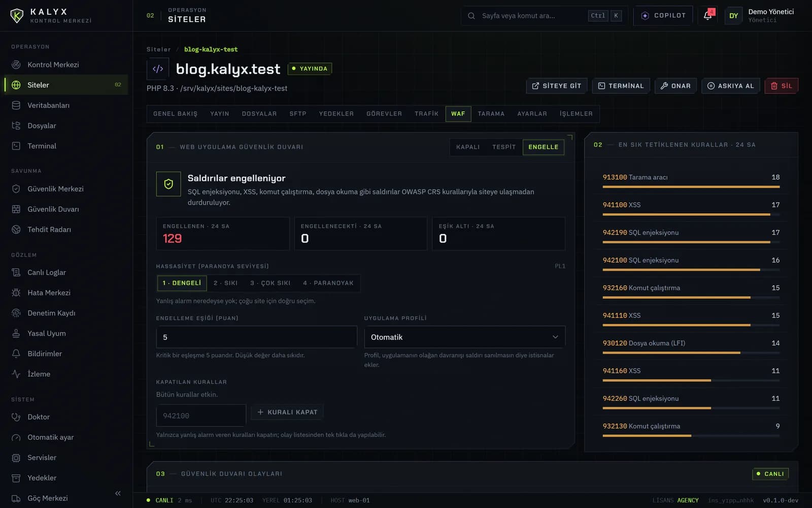The width and height of the screenshot is (812, 508).
Task: Click the Engelleme Eşiği input field
Action: tap(256, 337)
